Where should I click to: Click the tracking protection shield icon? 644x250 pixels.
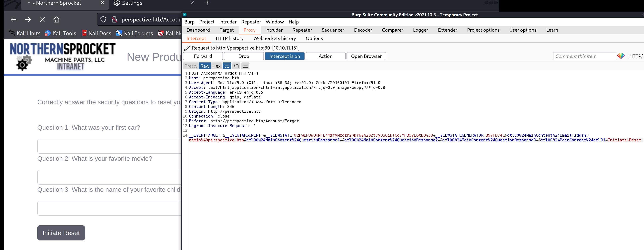103,19
